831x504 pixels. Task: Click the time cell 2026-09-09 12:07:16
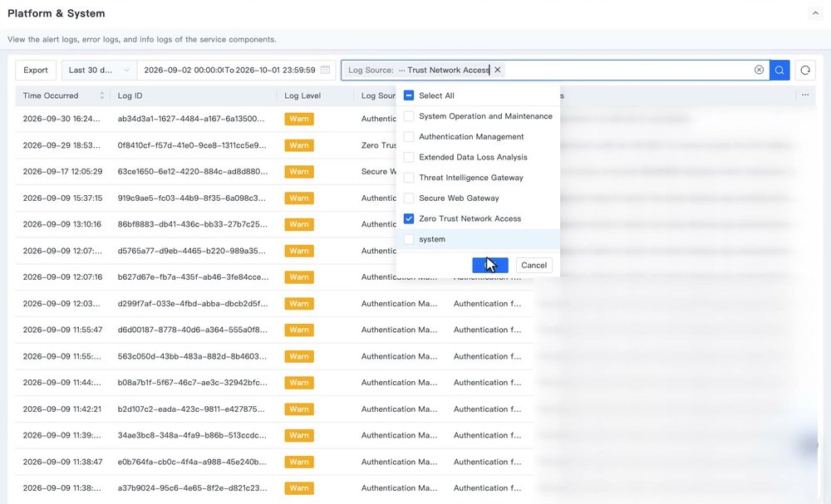tap(62, 276)
